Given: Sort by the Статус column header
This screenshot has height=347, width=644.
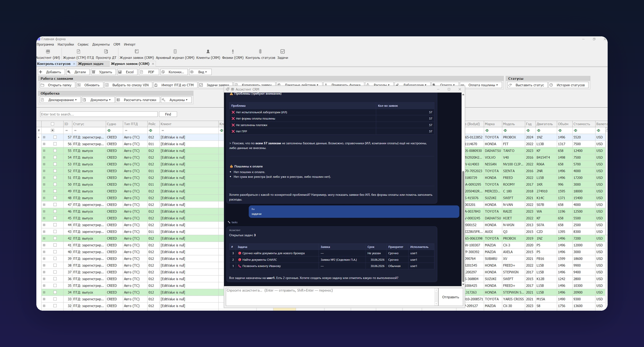Looking at the screenshot, I should [89, 124].
